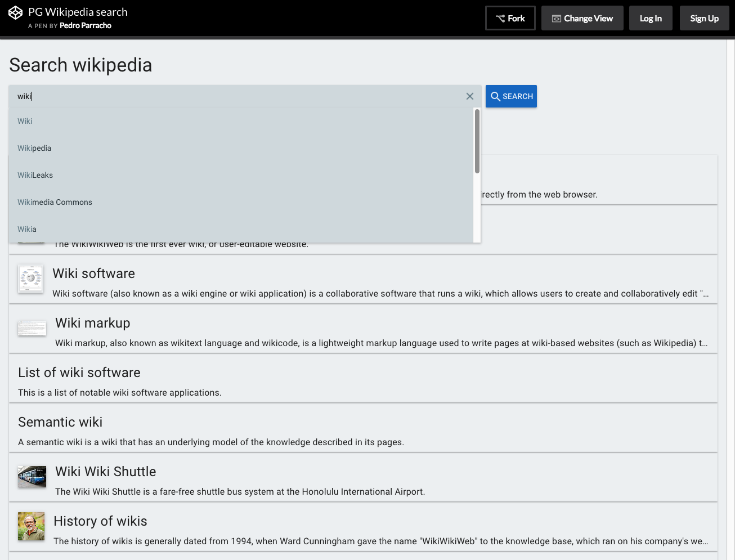735x560 pixels.
Task: Click the blue SEARCH button
Action: [511, 96]
